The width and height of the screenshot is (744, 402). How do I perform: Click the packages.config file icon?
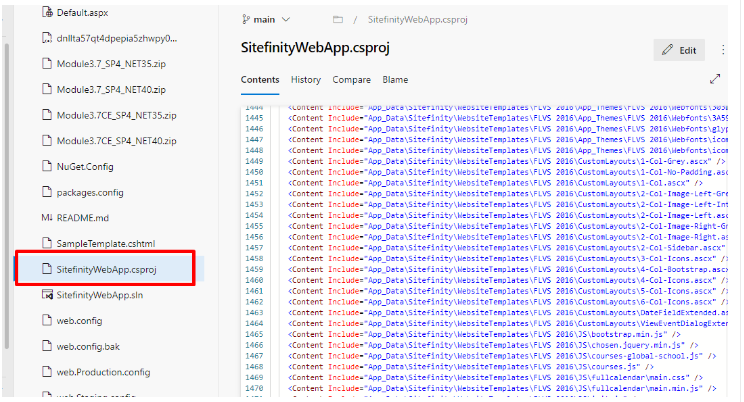(47, 191)
